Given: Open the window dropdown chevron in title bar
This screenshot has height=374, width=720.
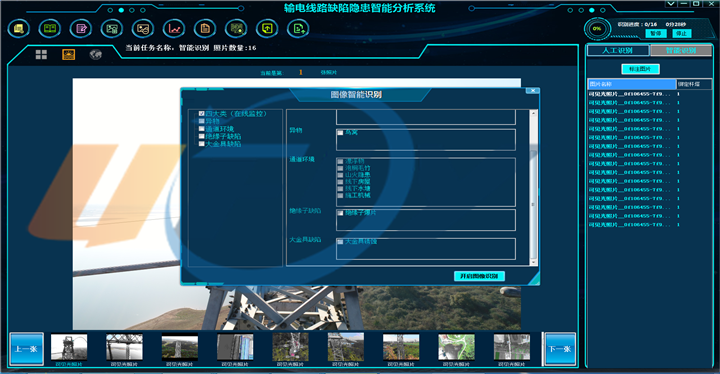Looking at the screenshot, I should click(x=671, y=4).
